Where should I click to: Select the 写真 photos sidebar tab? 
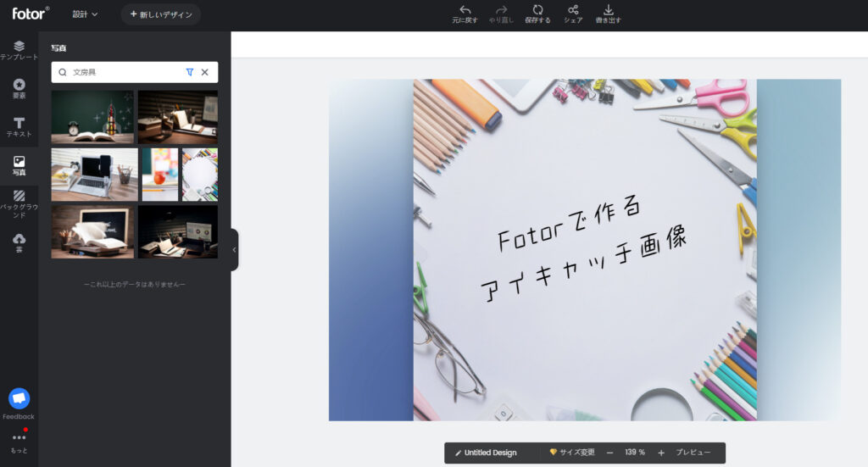click(x=19, y=165)
